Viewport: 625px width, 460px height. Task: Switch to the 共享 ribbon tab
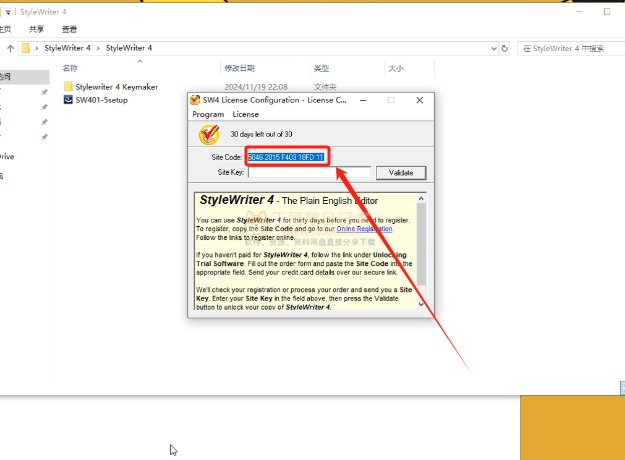35,30
